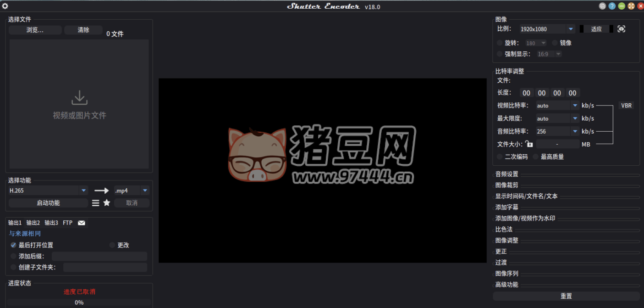Viewport: 644px width, 308px height.
Task: Open the H.265 function dropdown
Action: tap(83, 190)
